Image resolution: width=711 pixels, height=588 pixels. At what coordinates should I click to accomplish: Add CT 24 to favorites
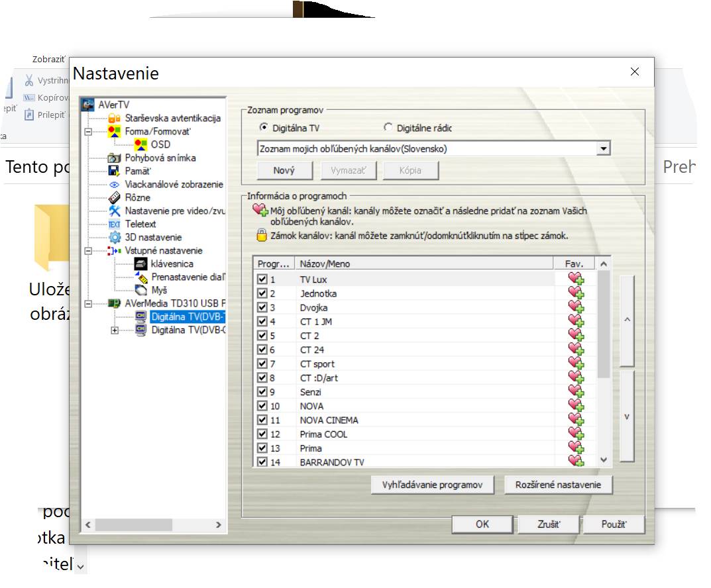coord(576,349)
